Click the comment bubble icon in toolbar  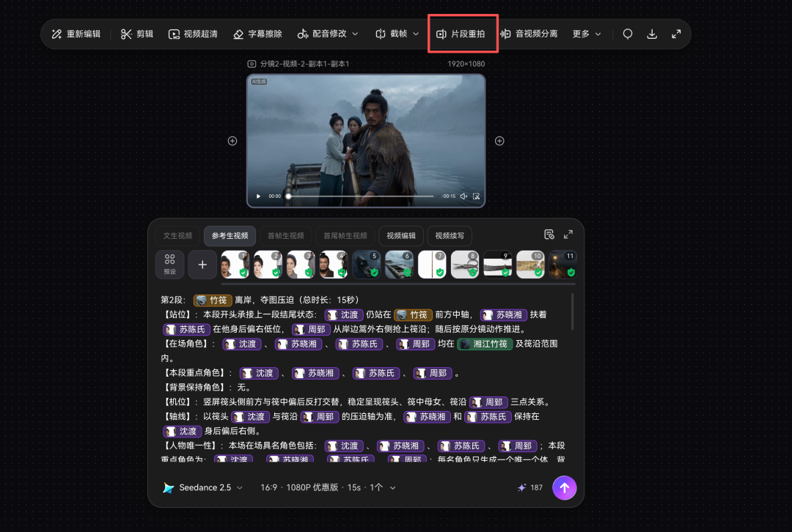[x=627, y=34]
